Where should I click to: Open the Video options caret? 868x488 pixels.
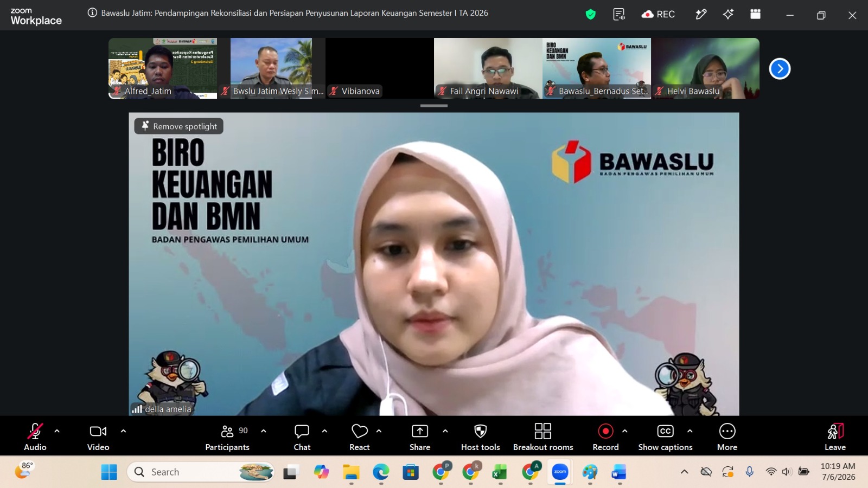click(123, 431)
